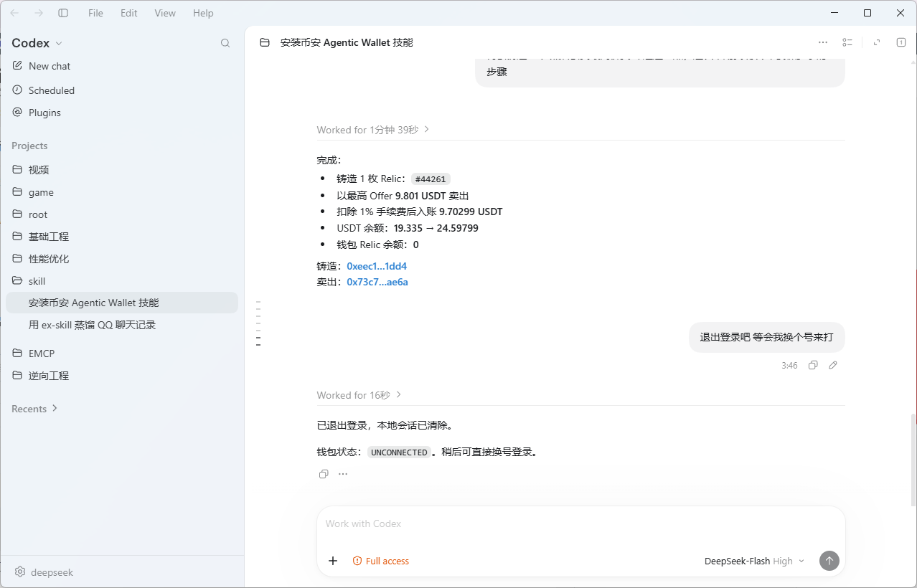Image resolution: width=917 pixels, height=588 pixels.
Task: Open the 0xeec1...1dd4 mint transaction link
Action: pos(377,266)
